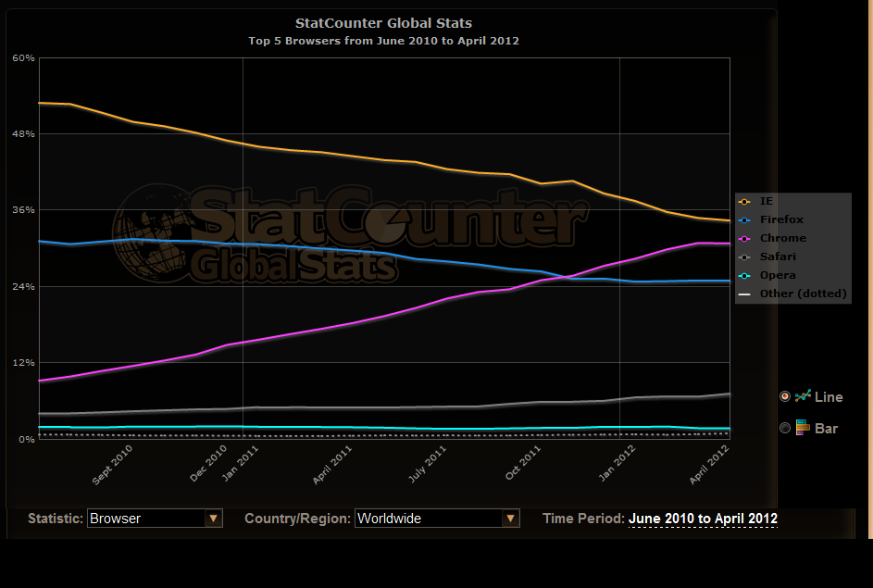Select the Line chart radio button
The image size is (873, 588).
click(x=785, y=396)
